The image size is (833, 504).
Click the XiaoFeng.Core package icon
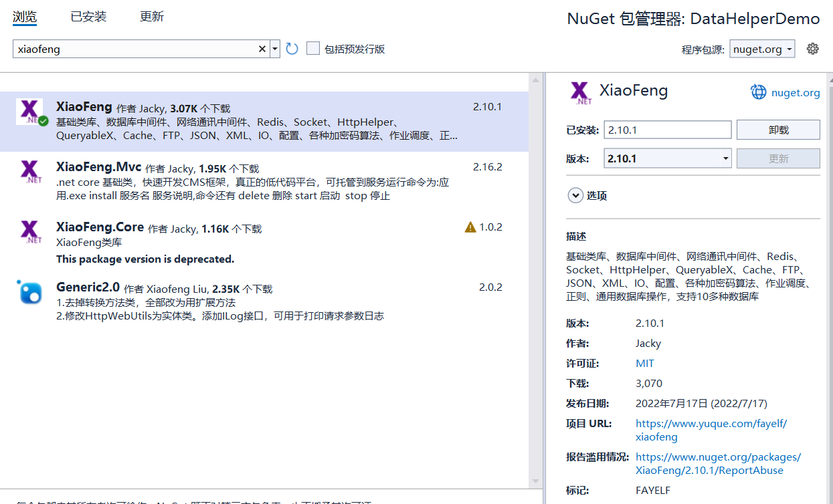(x=31, y=232)
